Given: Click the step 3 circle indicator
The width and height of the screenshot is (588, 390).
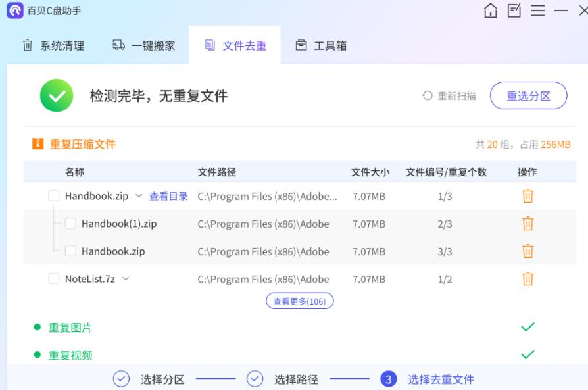Looking at the screenshot, I should coord(389,379).
